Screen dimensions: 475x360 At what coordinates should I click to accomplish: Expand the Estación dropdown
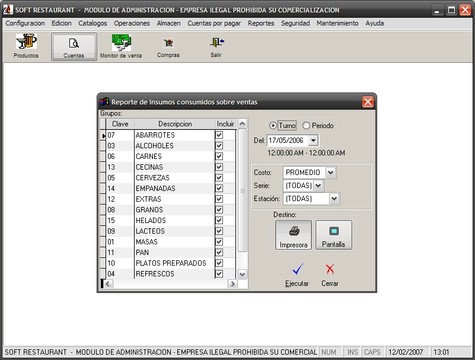pos(334,199)
